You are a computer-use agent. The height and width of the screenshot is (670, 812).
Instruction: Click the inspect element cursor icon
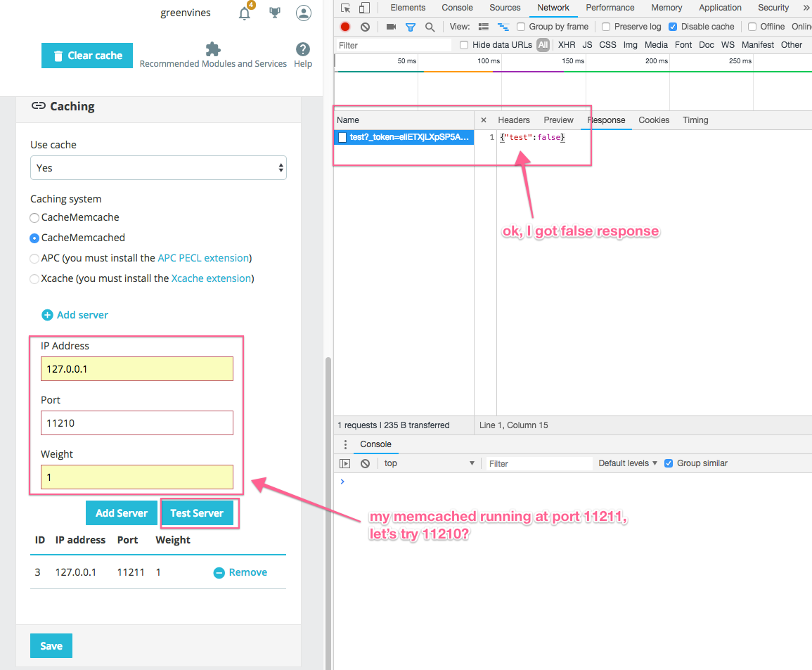click(x=345, y=8)
